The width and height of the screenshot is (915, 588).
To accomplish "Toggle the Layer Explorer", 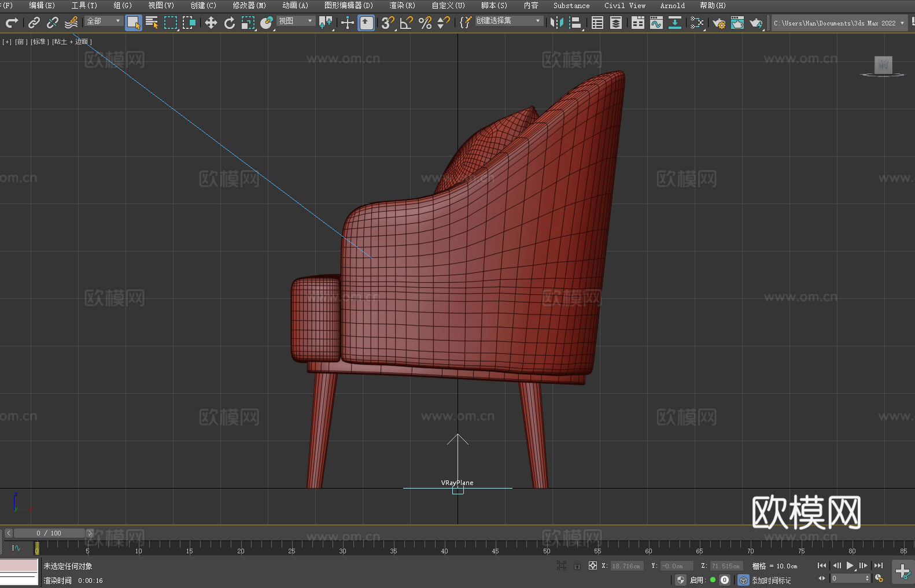I will point(616,23).
